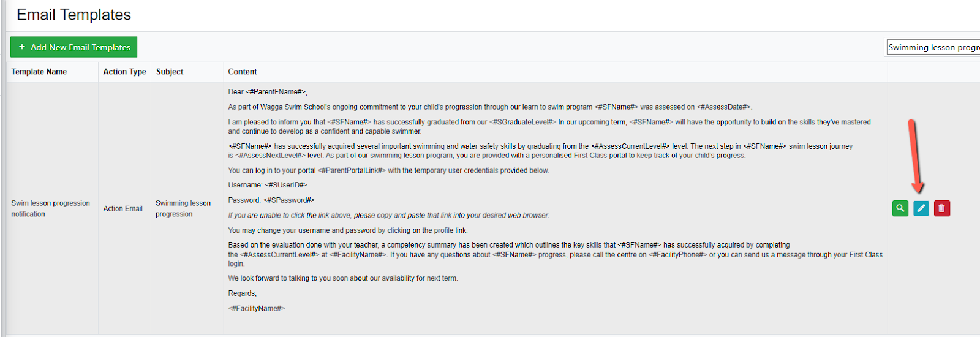Viewport: 980px width, 337px height.
Task: Click the Regards closing line
Action: pos(242,293)
